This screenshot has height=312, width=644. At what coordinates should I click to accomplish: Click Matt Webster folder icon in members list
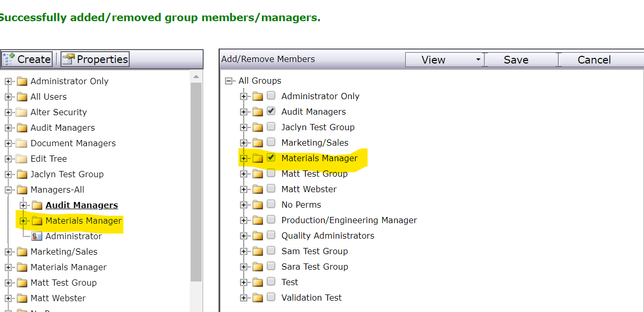tap(258, 189)
